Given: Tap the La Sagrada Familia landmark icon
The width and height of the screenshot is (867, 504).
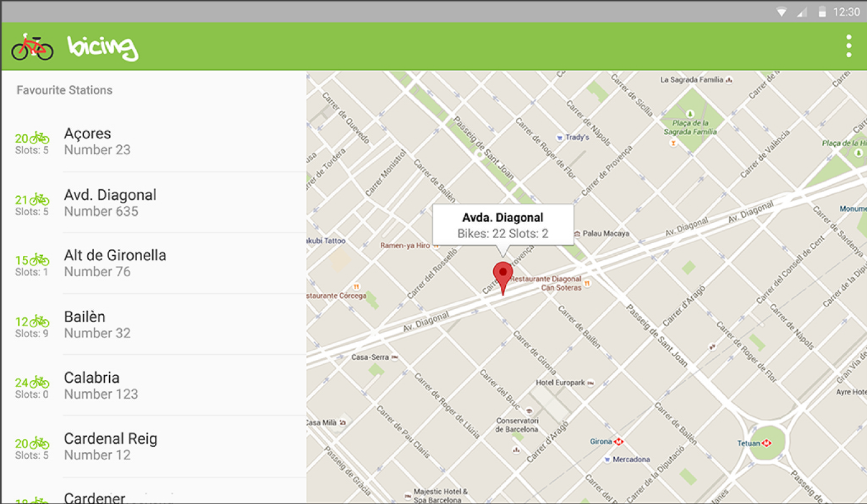Looking at the screenshot, I should pos(730,80).
